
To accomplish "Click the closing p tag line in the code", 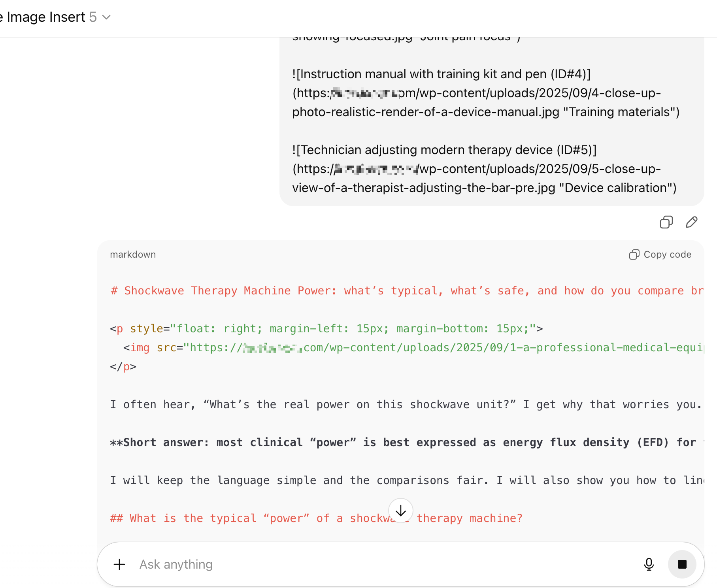I will pos(123,367).
